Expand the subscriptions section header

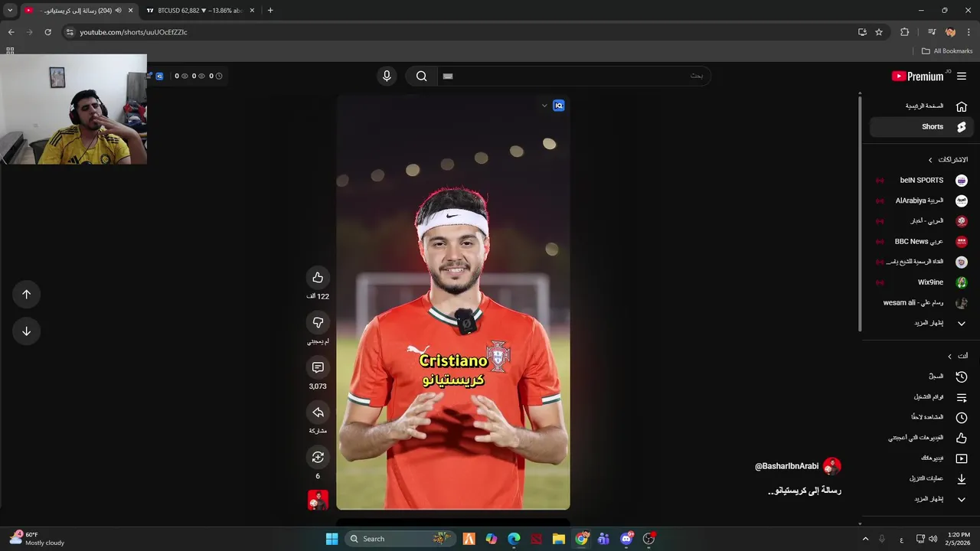[x=948, y=160]
